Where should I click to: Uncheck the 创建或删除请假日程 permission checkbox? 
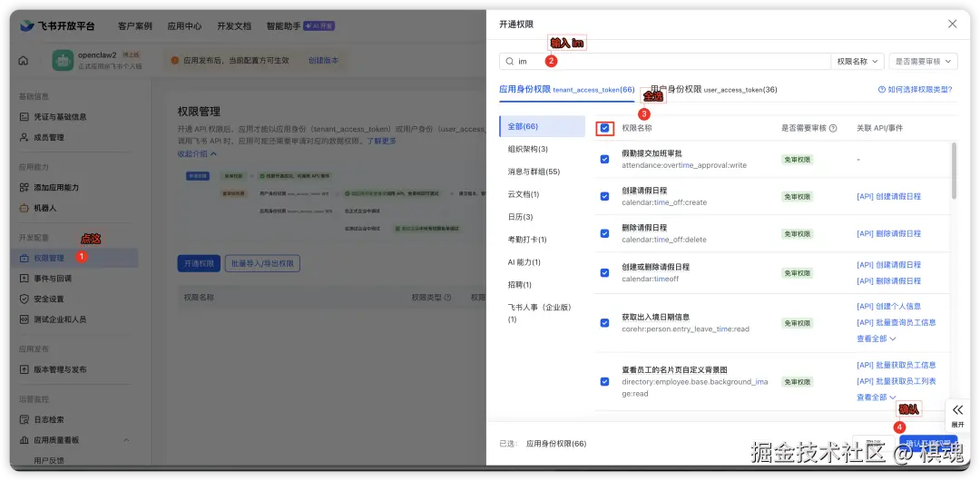tap(604, 272)
